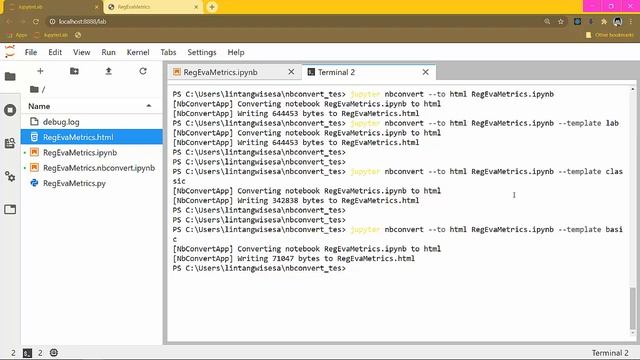Click the Other bookmarks folder

click(x=610, y=35)
